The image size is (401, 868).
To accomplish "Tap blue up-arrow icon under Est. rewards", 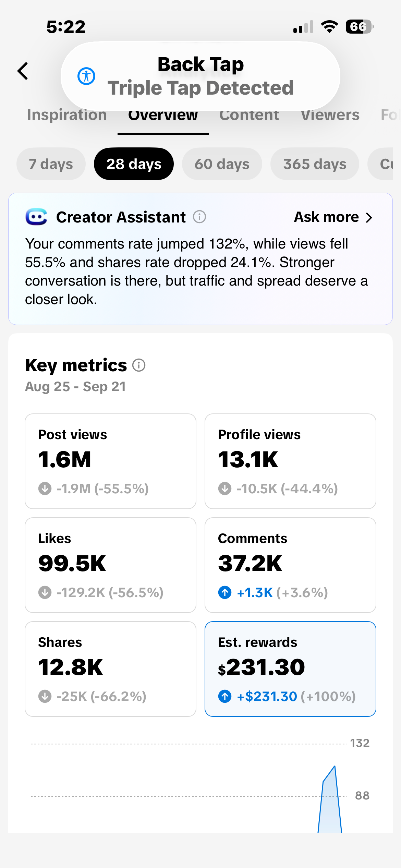I will click(225, 696).
